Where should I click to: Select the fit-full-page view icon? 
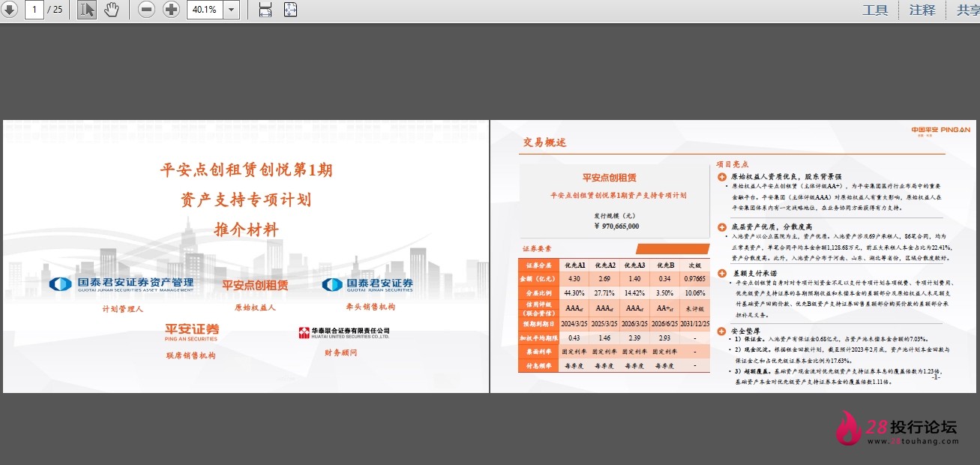click(x=290, y=10)
